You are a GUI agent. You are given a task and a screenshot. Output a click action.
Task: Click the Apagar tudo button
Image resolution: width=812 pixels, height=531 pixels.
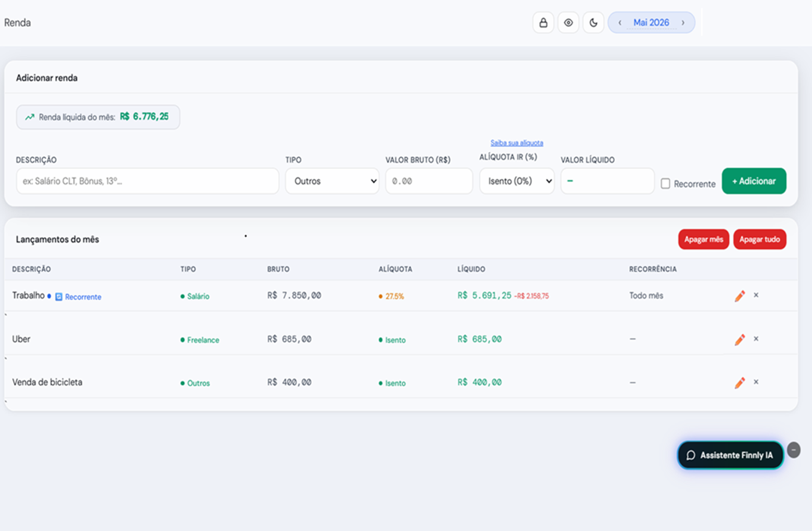[759, 239]
